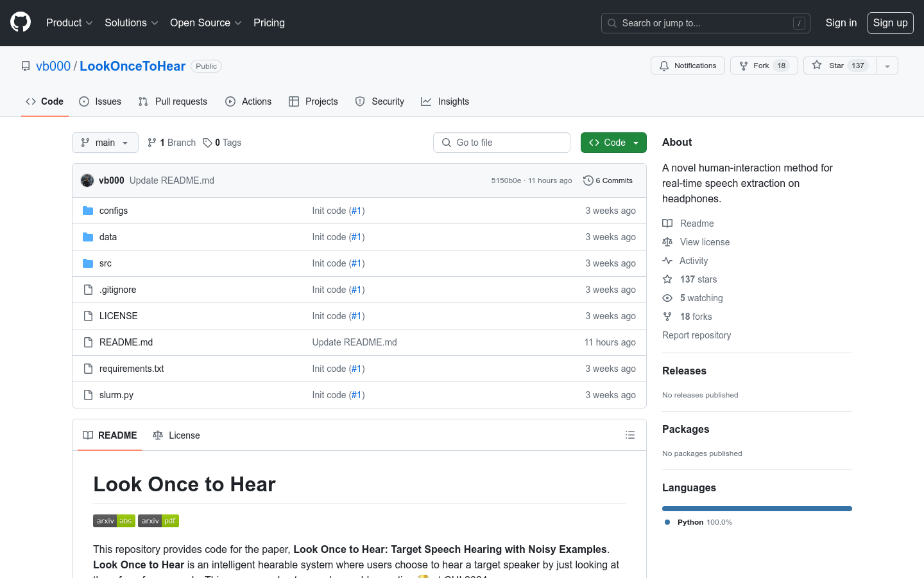Image resolution: width=924 pixels, height=578 pixels.
Task: Click the eye icon beside 5 watching
Action: pyautogui.click(x=667, y=298)
